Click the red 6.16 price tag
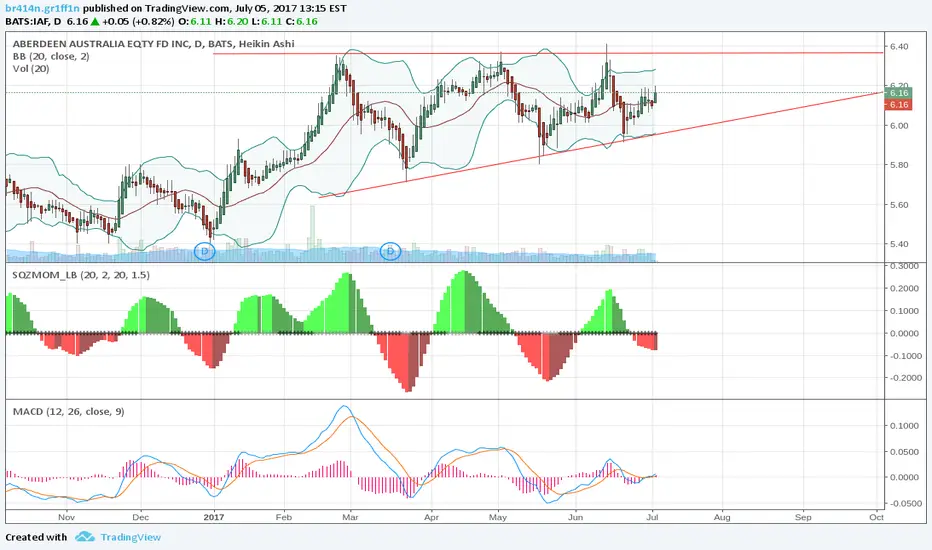The image size is (932, 550). tap(898, 105)
